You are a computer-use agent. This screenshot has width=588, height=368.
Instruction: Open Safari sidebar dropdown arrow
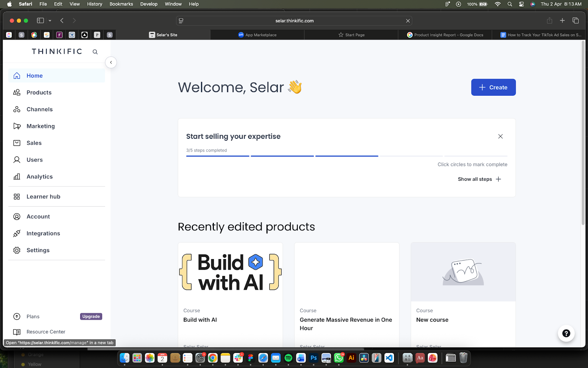pyautogui.click(x=50, y=21)
